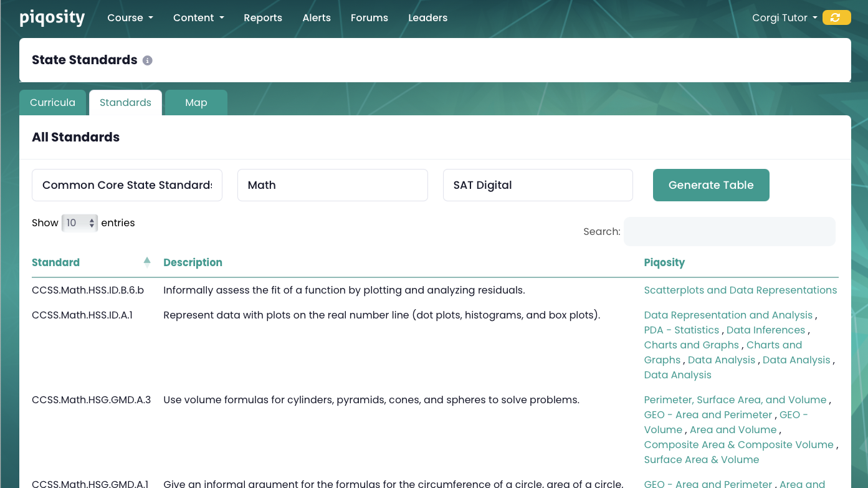
Task: Click the Standard column sort arrow
Action: [147, 262]
